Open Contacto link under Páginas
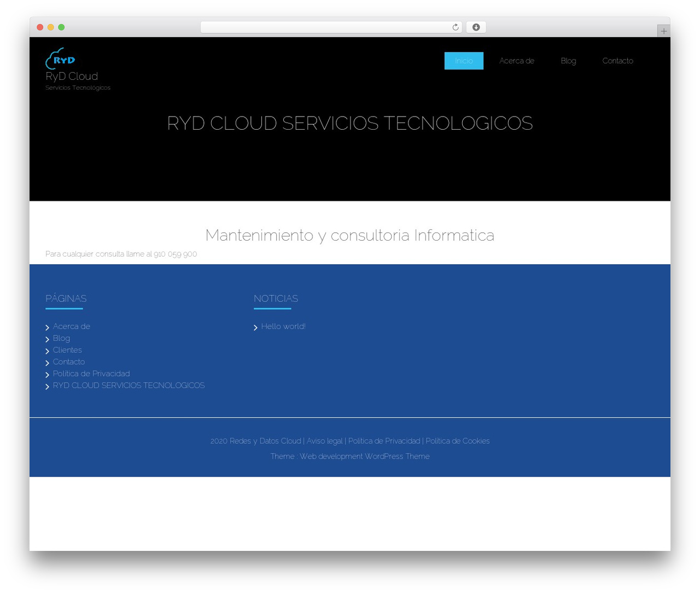The height and width of the screenshot is (593, 700). [x=69, y=362]
